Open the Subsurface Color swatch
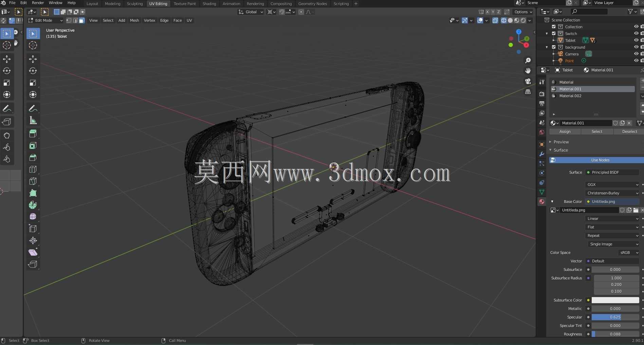The image size is (644, 345). click(x=615, y=300)
